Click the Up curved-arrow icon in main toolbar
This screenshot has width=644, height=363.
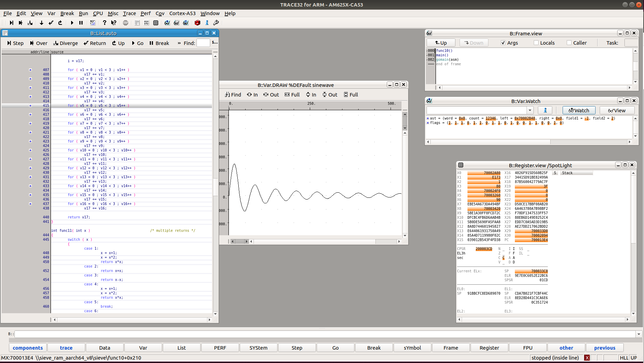[x=60, y=23]
